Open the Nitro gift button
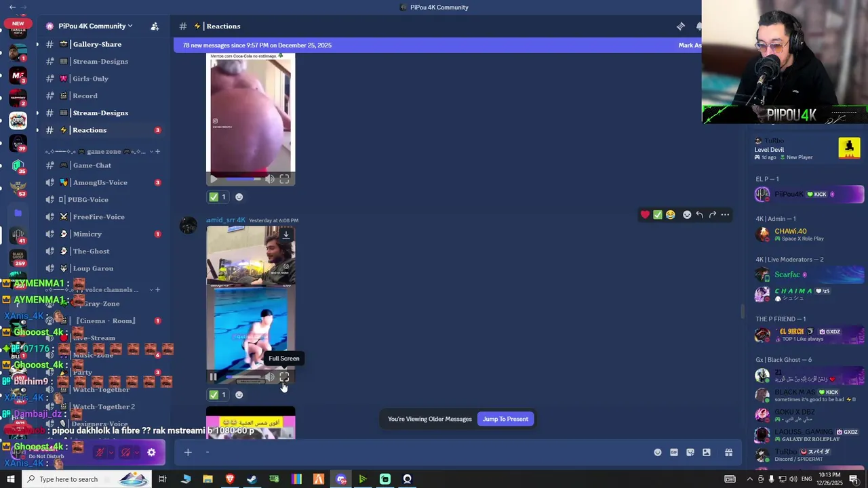 coord(729,453)
